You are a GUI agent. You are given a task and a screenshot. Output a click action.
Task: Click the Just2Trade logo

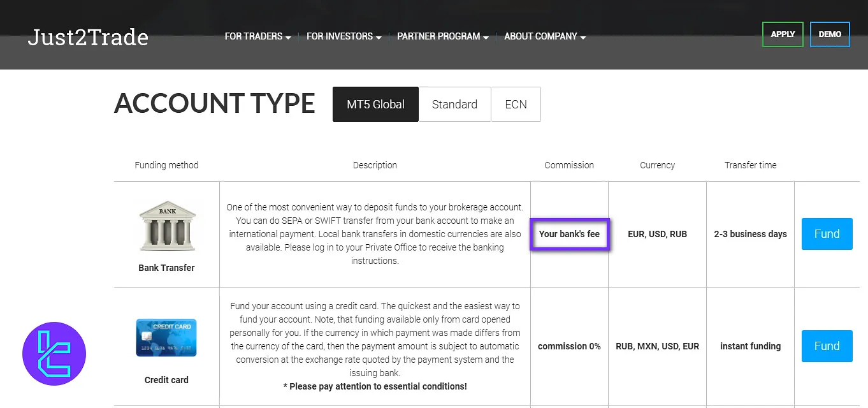click(x=87, y=37)
